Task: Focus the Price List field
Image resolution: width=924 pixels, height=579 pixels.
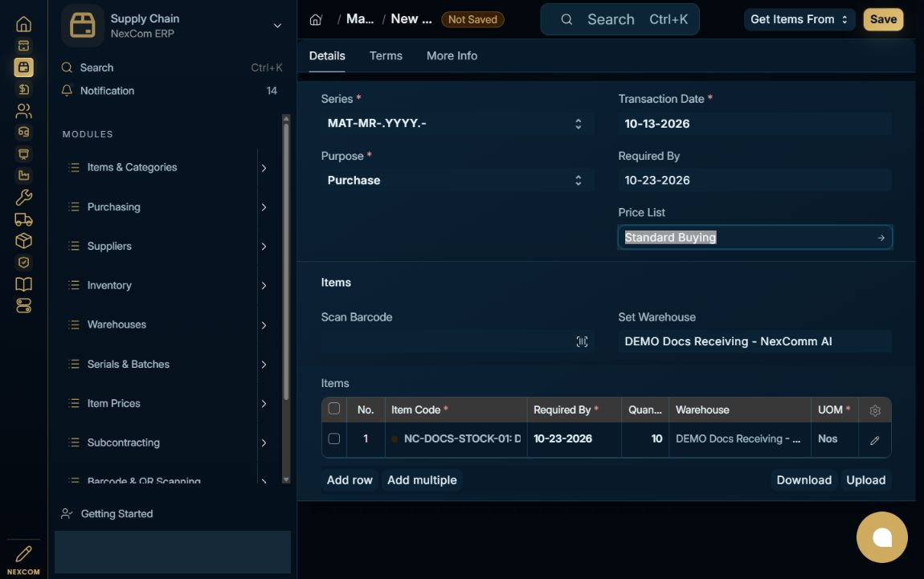Action: (x=755, y=238)
